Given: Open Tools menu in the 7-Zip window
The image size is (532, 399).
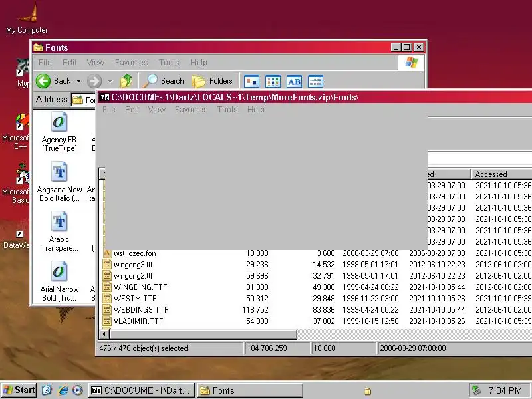Looking at the screenshot, I should (x=227, y=110).
